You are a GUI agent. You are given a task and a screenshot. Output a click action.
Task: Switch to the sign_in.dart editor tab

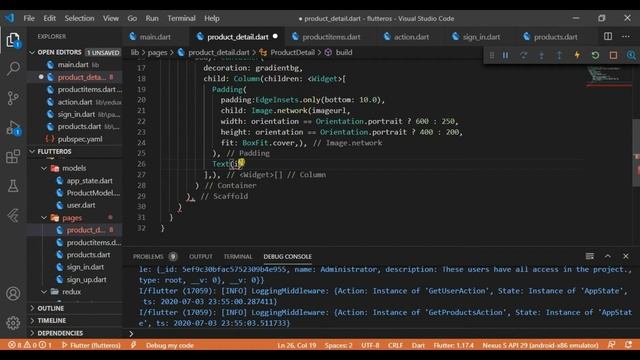[x=481, y=37]
